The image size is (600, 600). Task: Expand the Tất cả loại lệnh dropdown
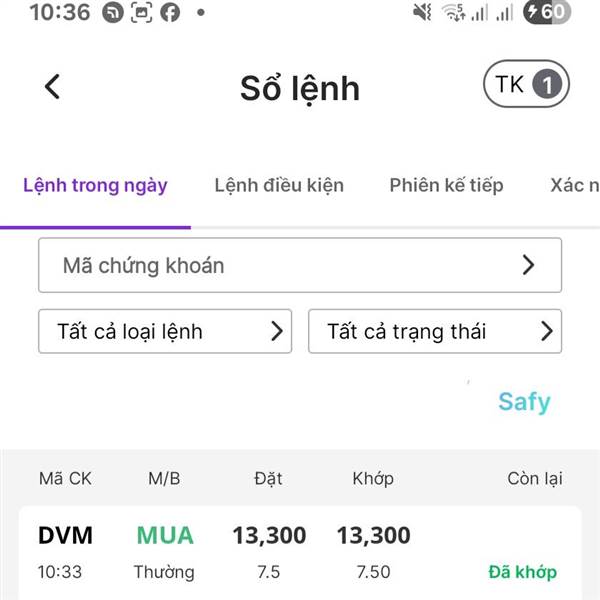coord(165,331)
